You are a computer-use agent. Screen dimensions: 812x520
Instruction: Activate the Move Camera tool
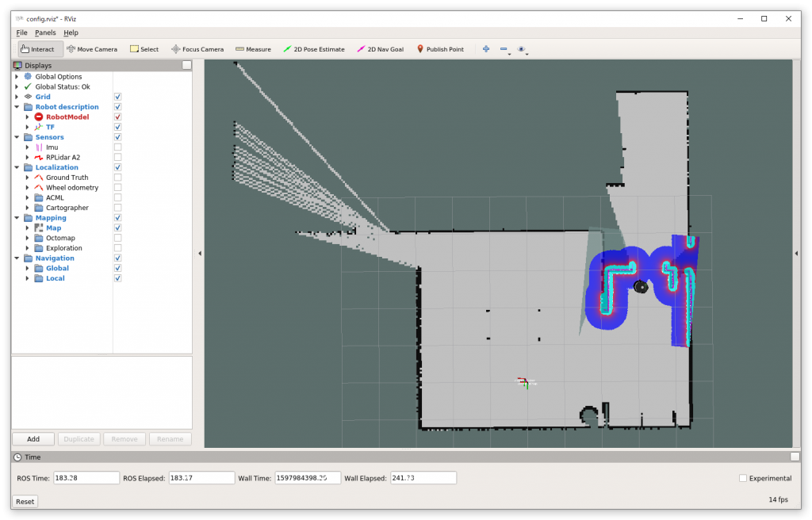pos(92,49)
